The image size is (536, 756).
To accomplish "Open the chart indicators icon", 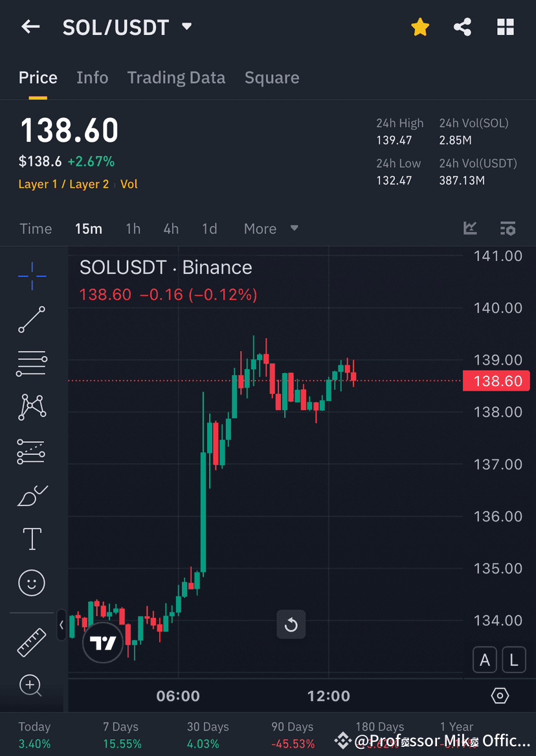I will (x=470, y=228).
